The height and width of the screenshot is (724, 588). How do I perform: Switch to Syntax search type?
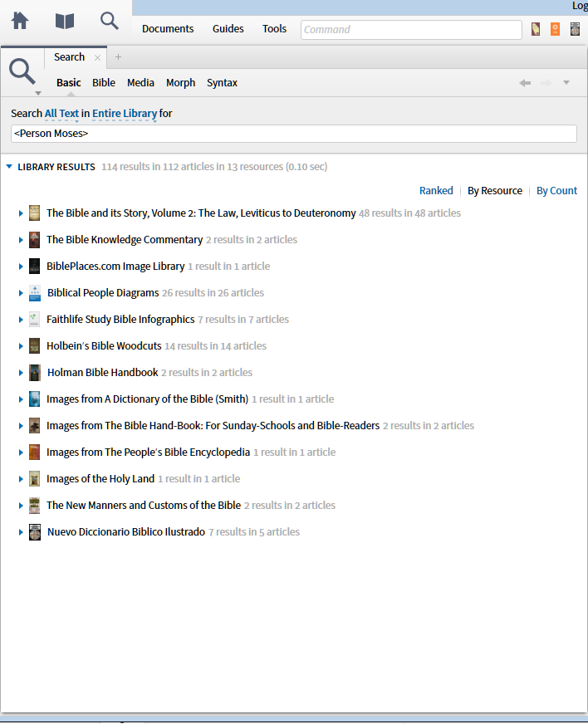[222, 83]
